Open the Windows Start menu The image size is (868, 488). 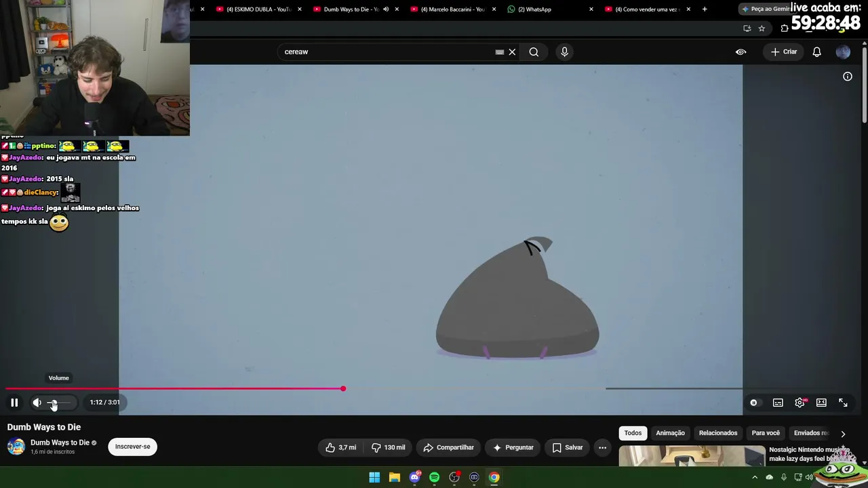click(x=374, y=477)
